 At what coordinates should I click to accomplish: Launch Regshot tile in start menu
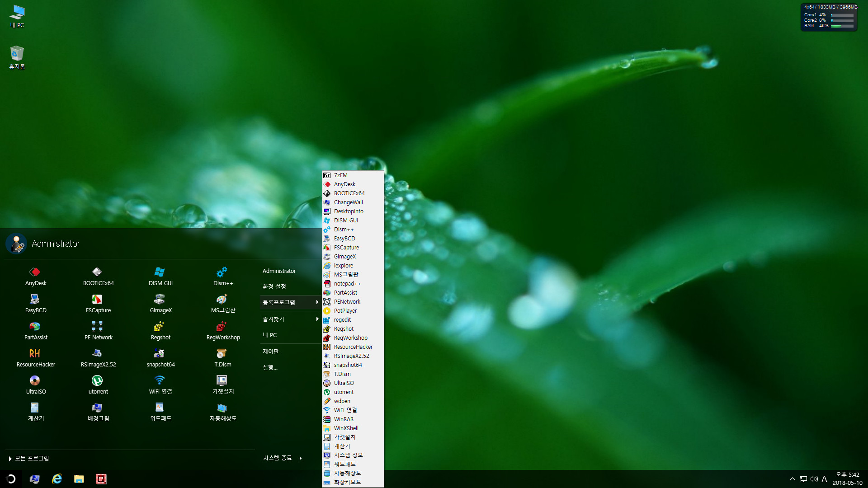(160, 331)
